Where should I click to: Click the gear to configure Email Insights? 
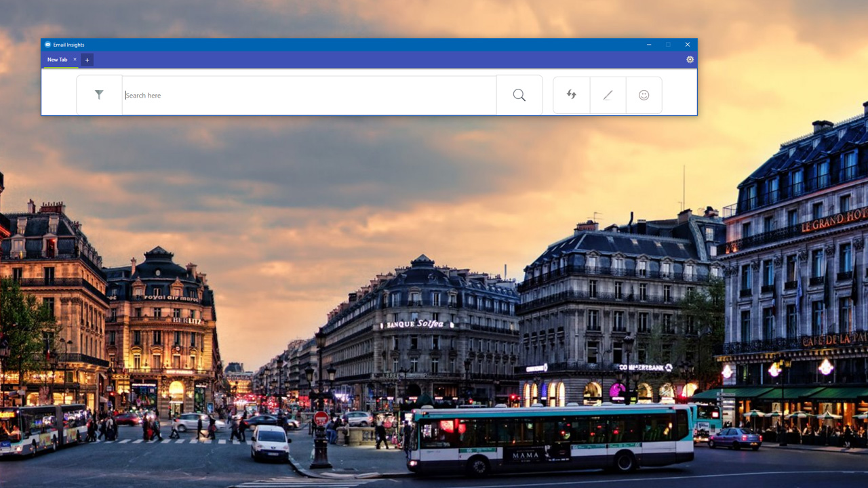click(x=690, y=60)
